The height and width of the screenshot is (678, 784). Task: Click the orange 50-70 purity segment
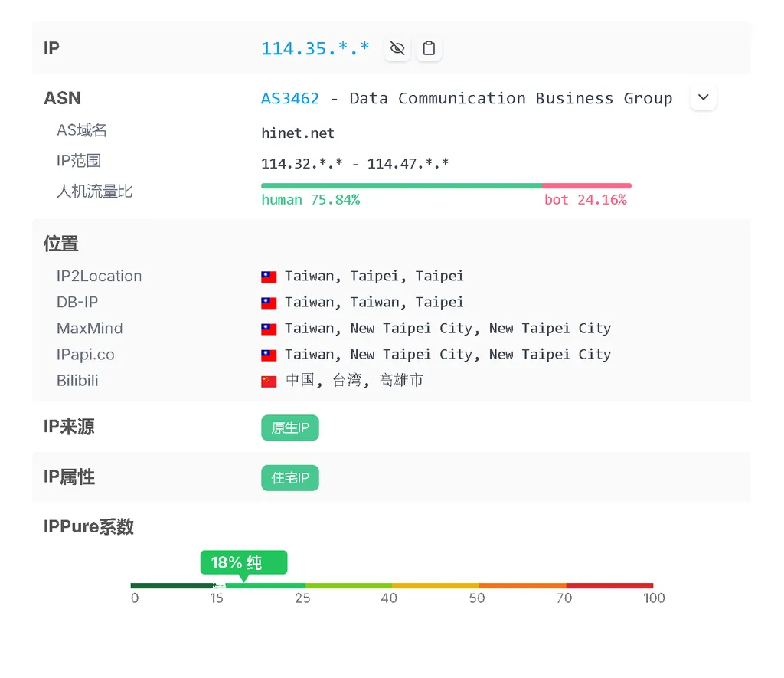pos(522,585)
